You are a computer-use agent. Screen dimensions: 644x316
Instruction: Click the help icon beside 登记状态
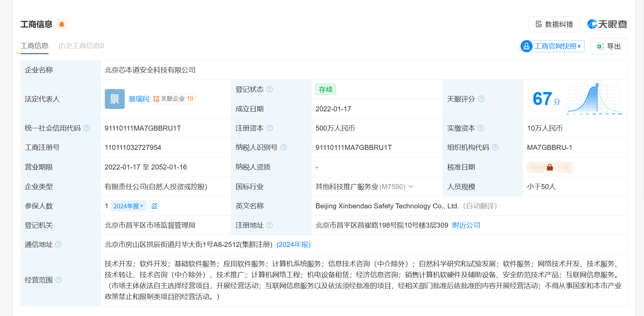(x=270, y=89)
